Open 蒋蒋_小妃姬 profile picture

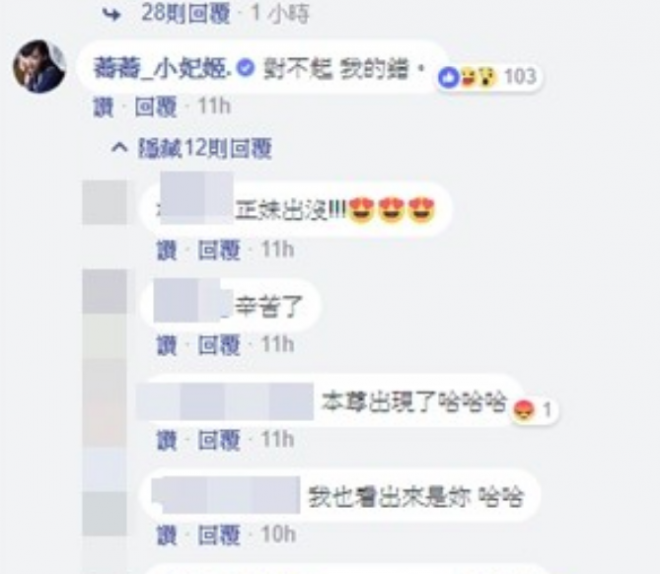(40, 66)
